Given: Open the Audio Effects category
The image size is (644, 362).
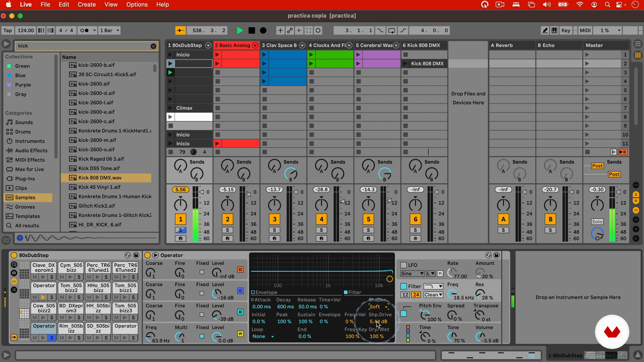Looking at the screenshot, I should pos(31,150).
